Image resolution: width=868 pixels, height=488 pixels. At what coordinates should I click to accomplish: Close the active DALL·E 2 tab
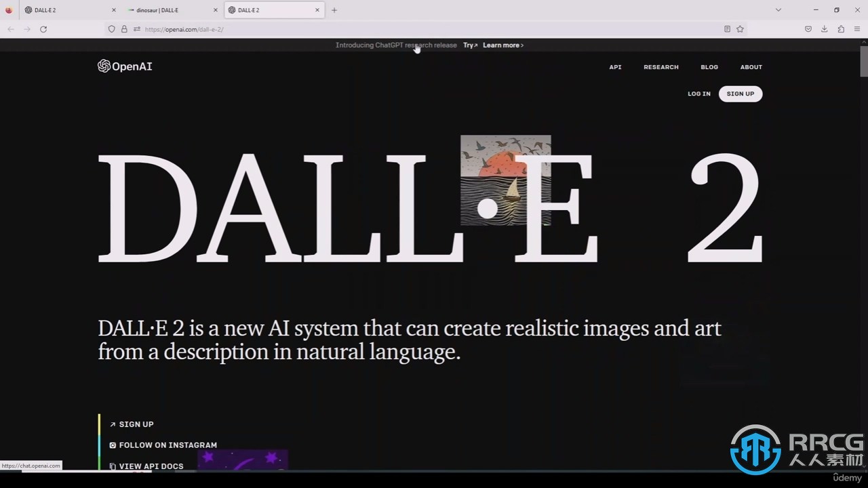coord(317,10)
